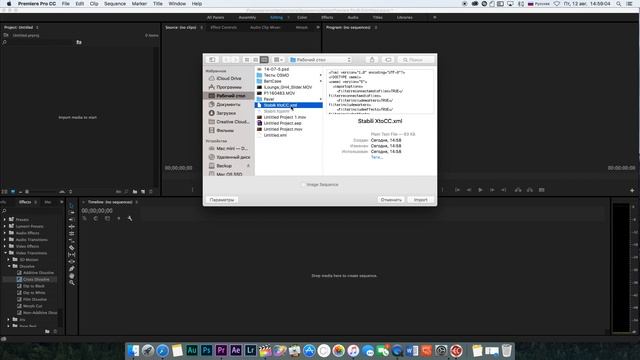Open Photoshop from the Dock
The height and width of the screenshot is (360, 640).
pos(207,350)
